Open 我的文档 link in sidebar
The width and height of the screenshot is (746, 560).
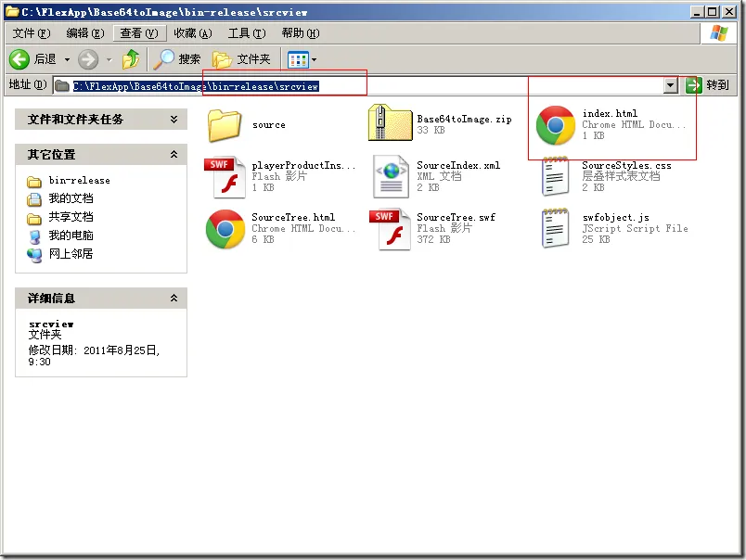click(71, 198)
